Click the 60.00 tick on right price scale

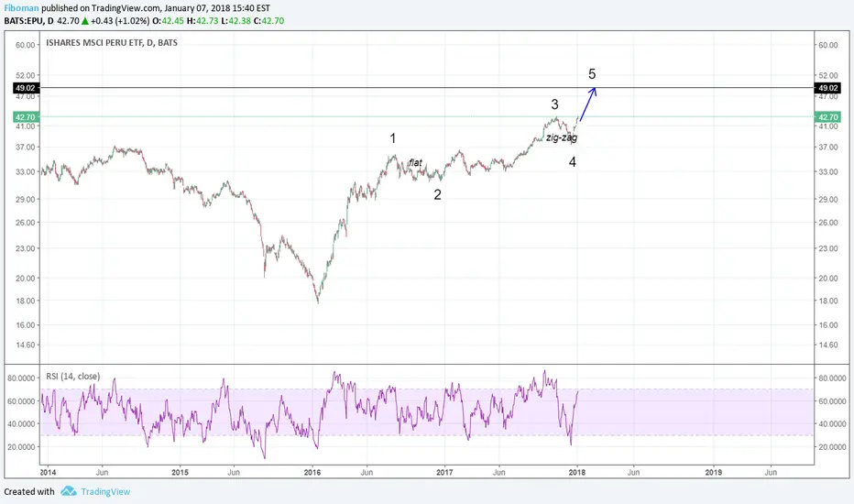click(x=828, y=45)
